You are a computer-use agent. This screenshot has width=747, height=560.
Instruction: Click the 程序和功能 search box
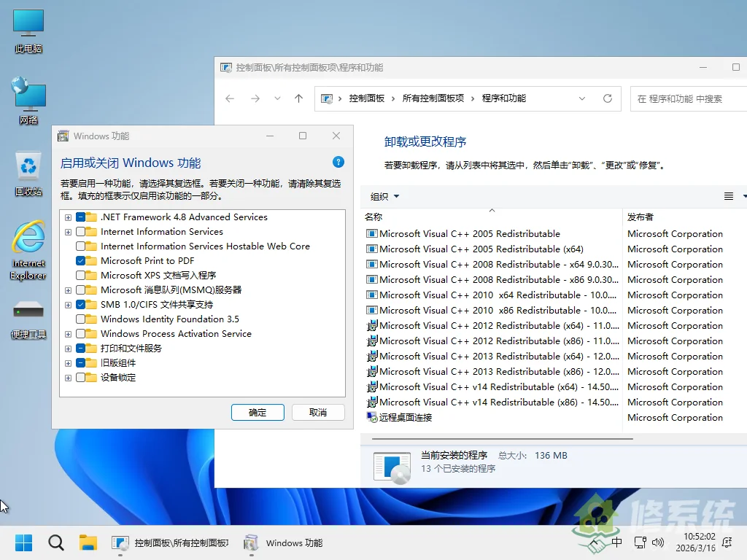[x=689, y=98]
